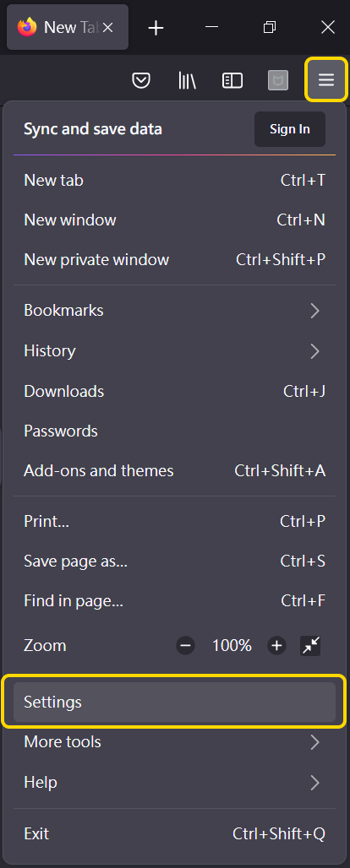Click the Save to Pocket icon
The image size is (350, 868).
[141, 81]
